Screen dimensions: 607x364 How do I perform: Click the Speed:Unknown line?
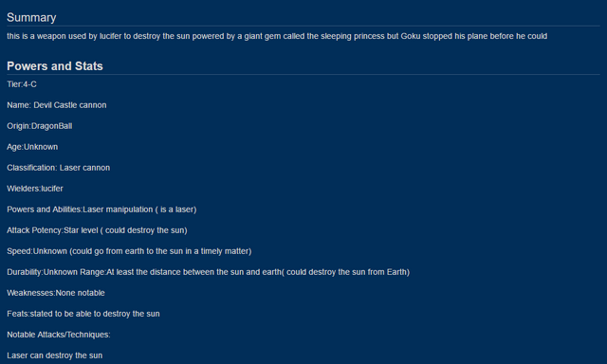(x=129, y=251)
